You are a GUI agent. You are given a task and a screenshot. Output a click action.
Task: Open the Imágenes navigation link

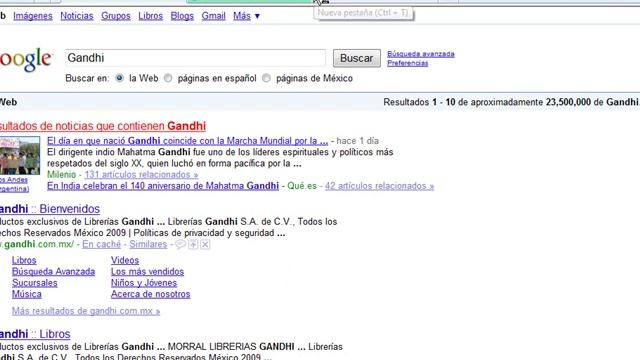coord(33,16)
